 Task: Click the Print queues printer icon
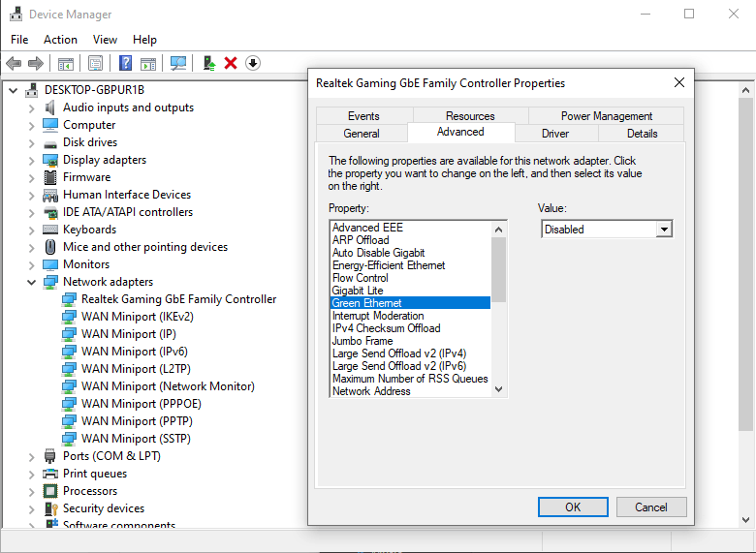[x=50, y=474]
